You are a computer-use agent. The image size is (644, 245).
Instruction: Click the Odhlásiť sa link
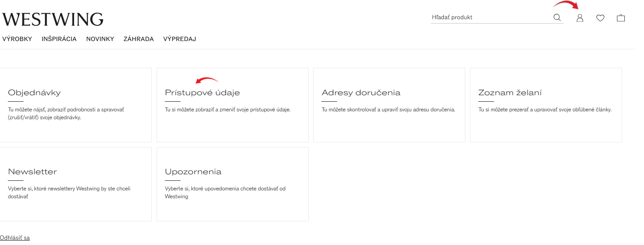point(15,238)
